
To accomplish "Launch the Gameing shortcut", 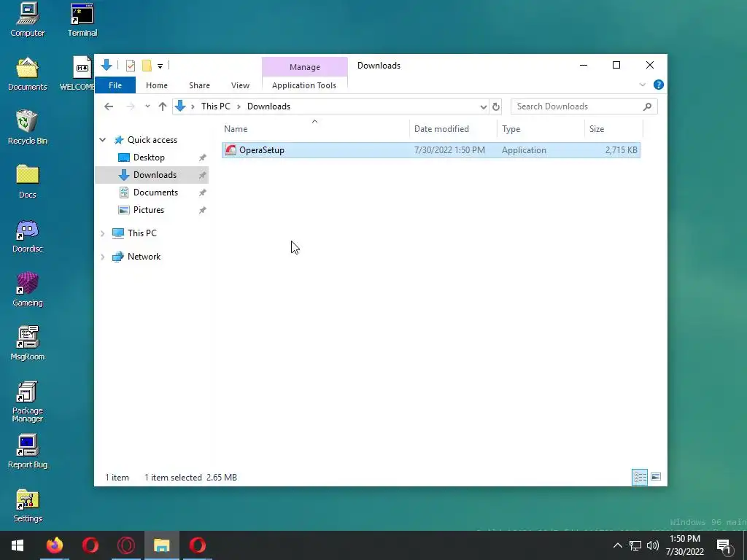I will (x=28, y=289).
